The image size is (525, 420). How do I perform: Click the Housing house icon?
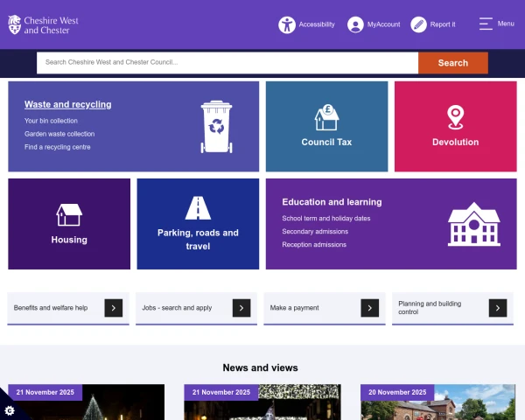[x=69, y=214]
